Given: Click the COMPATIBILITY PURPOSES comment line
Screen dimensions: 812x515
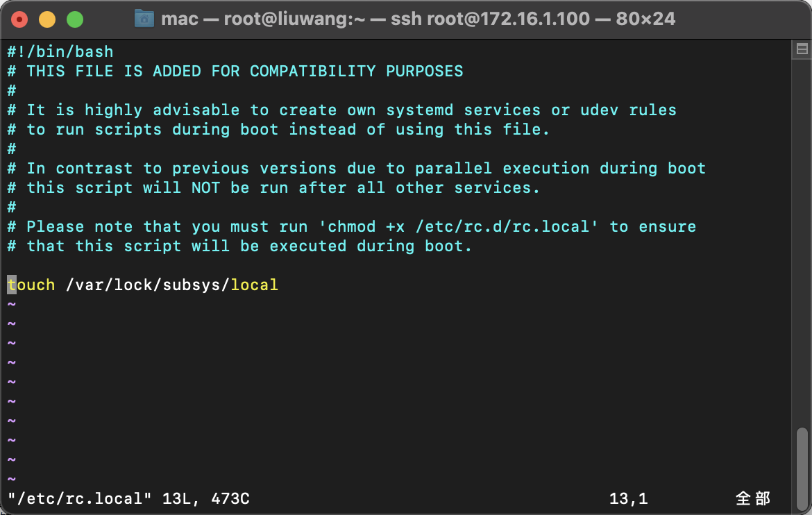Looking at the screenshot, I should [x=356, y=71].
